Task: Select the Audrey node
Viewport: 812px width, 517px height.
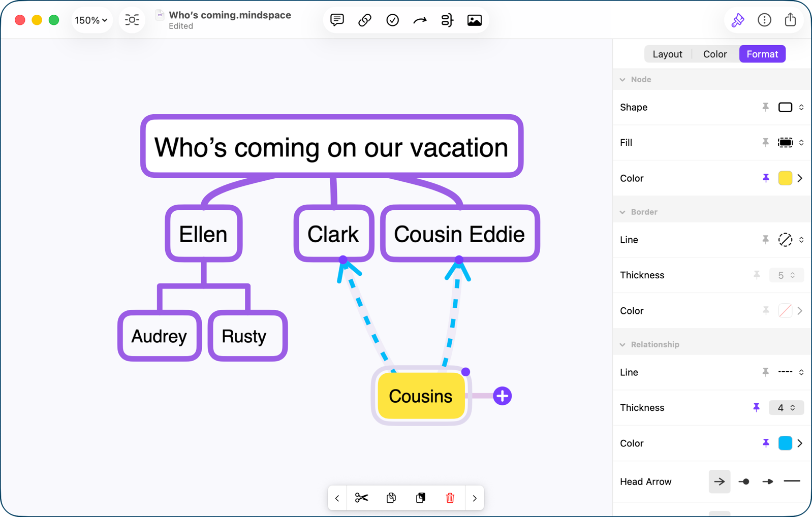Action: 160,336
